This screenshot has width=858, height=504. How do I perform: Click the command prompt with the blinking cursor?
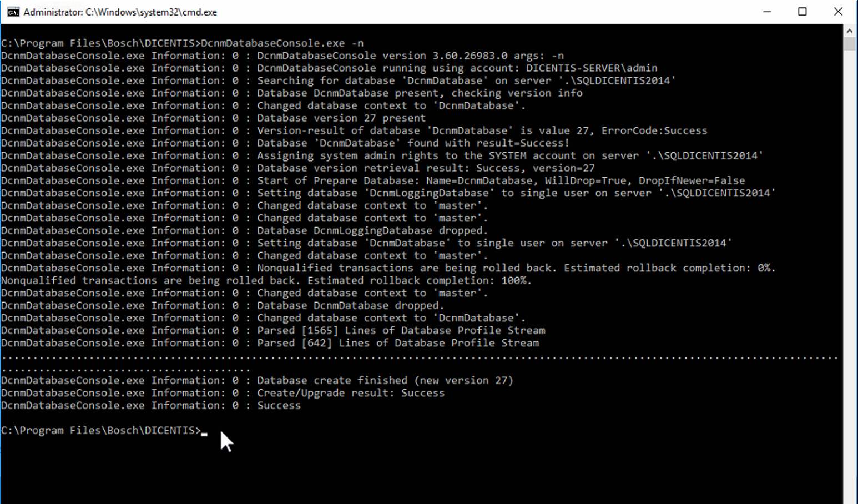point(104,430)
